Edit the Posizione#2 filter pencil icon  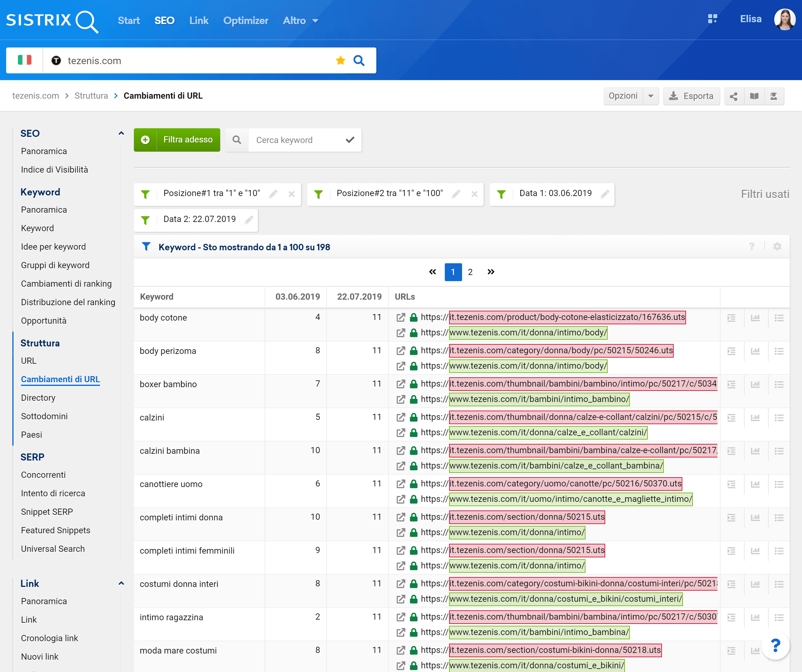click(456, 194)
